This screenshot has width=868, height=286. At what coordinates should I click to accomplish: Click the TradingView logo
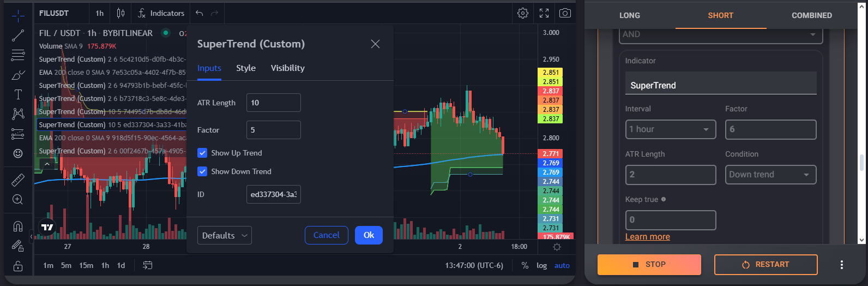click(47, 227)
